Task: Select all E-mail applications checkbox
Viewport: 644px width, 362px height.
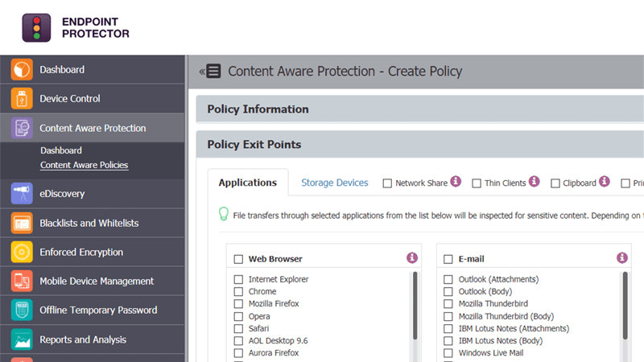Action: pos(448,259)
